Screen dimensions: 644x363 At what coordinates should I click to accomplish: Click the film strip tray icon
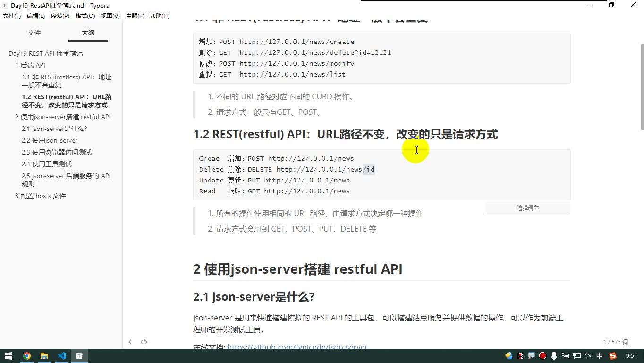point(520,356)
